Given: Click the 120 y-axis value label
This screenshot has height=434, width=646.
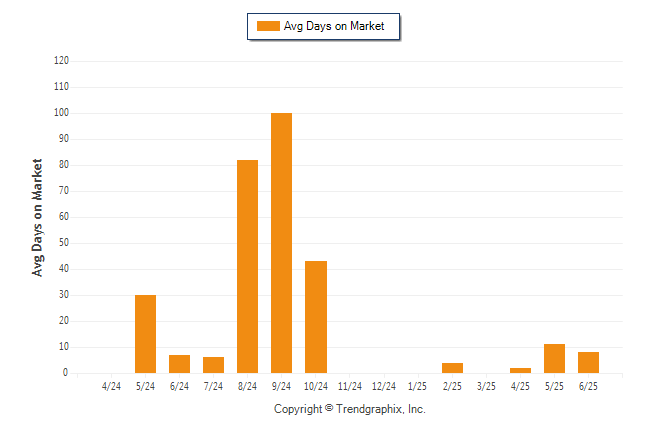Looking at the screenshot, I should click(61, 61).
